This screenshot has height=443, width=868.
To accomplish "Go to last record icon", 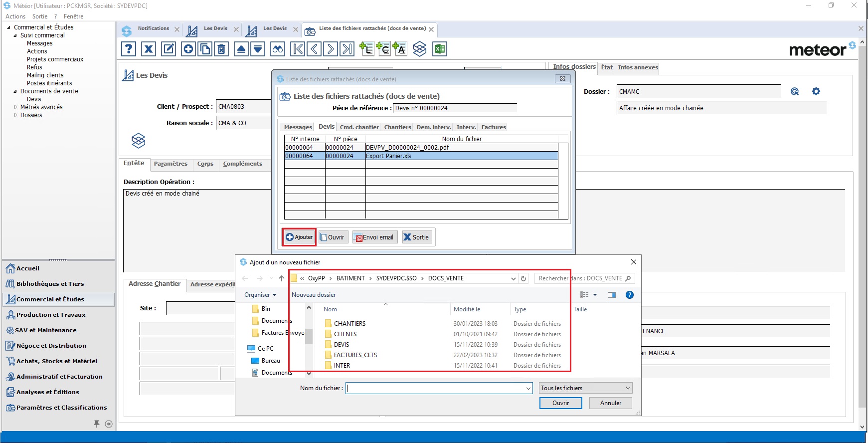I will click(x=347, y=49).
